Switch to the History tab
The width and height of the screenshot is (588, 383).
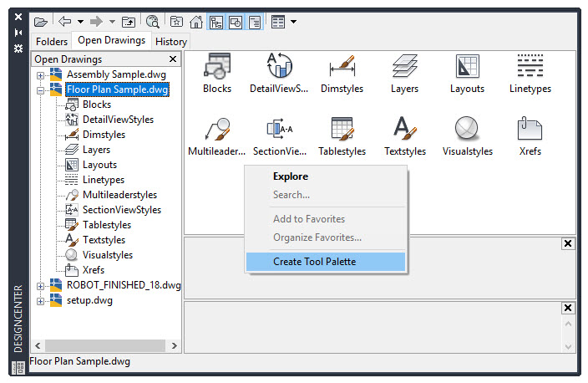[171, 41]
